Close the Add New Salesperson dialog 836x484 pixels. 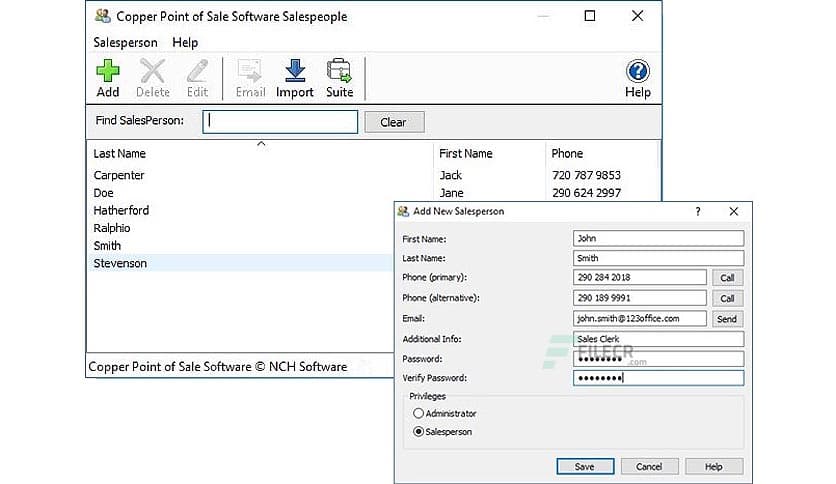(734, 212)
